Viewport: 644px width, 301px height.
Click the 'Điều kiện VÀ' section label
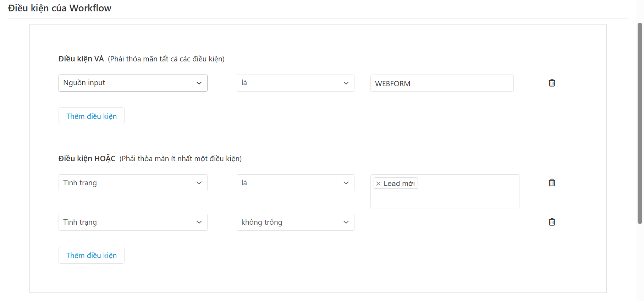click(81, 59)
